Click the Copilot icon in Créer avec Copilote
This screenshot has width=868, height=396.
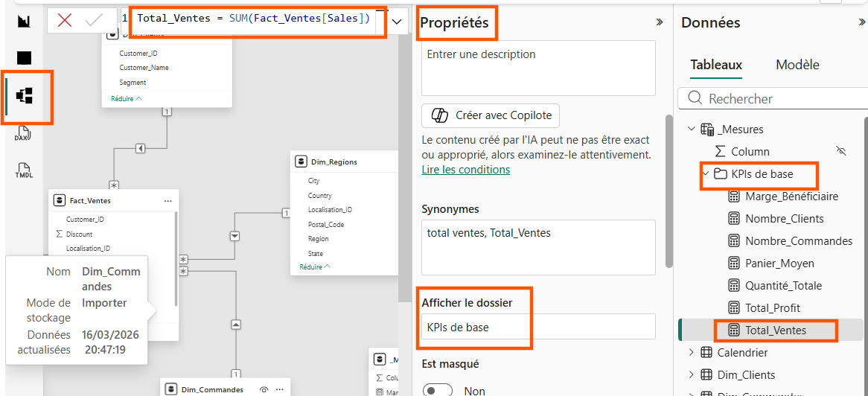tap(439, 116)
